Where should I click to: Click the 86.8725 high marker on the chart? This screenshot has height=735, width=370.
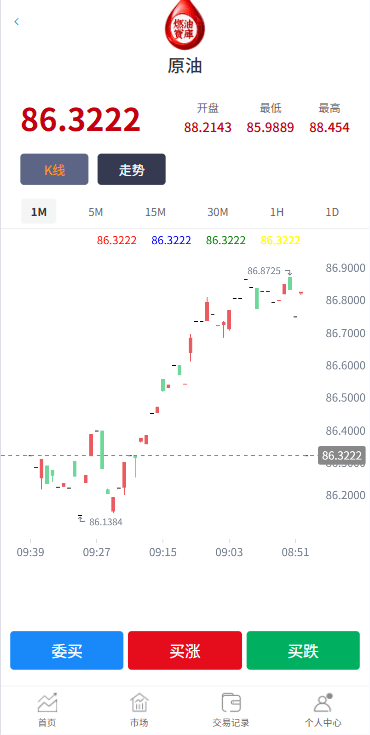click(264, 270)
